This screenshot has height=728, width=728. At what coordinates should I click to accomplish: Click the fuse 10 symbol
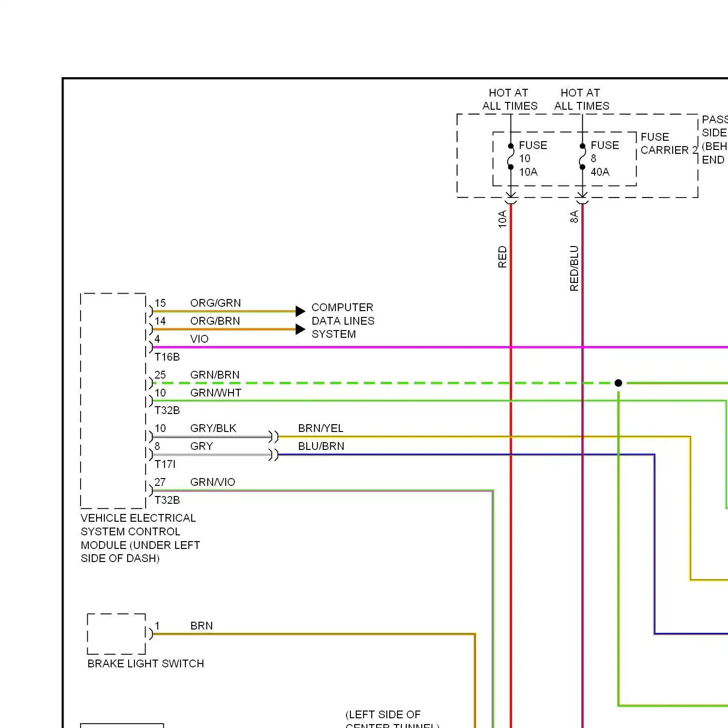coord(511,156)
